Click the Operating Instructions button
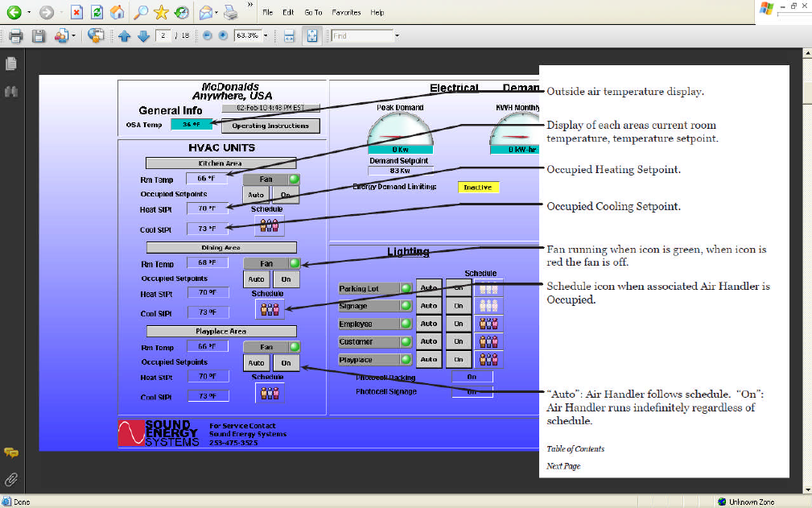812x508 pixels. [x=270, y=126]
